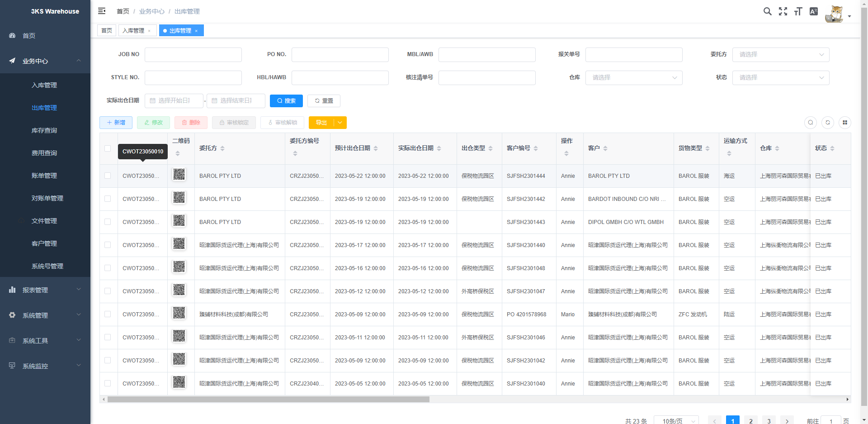Open the font size setting icon
868x424 pixels.
click(x=798, y=11)
